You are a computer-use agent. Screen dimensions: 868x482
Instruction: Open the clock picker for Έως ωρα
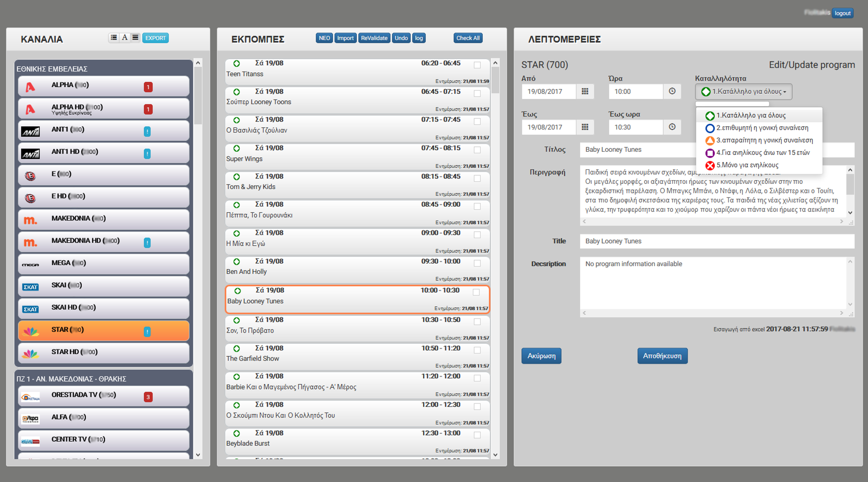coord(672,127)
